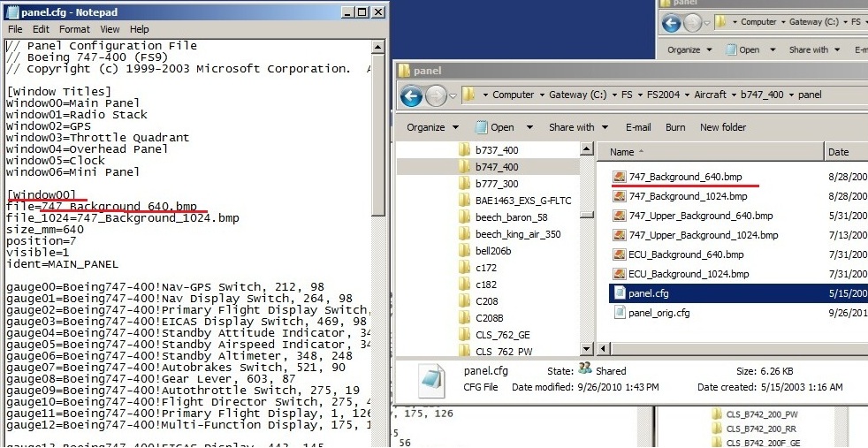Screen dimensions: 868x448
Task: Open the File menu in Notepad
Action: [16, 29]
